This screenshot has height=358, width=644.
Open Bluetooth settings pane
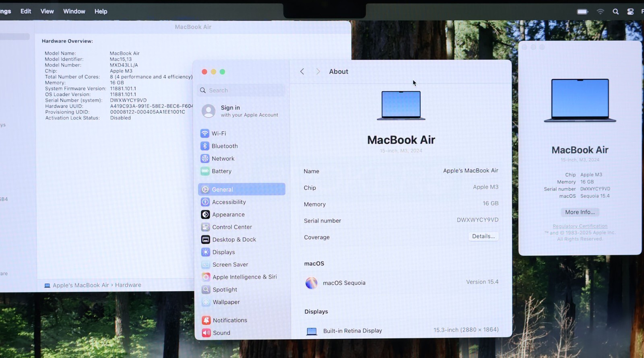coord(219,146)
